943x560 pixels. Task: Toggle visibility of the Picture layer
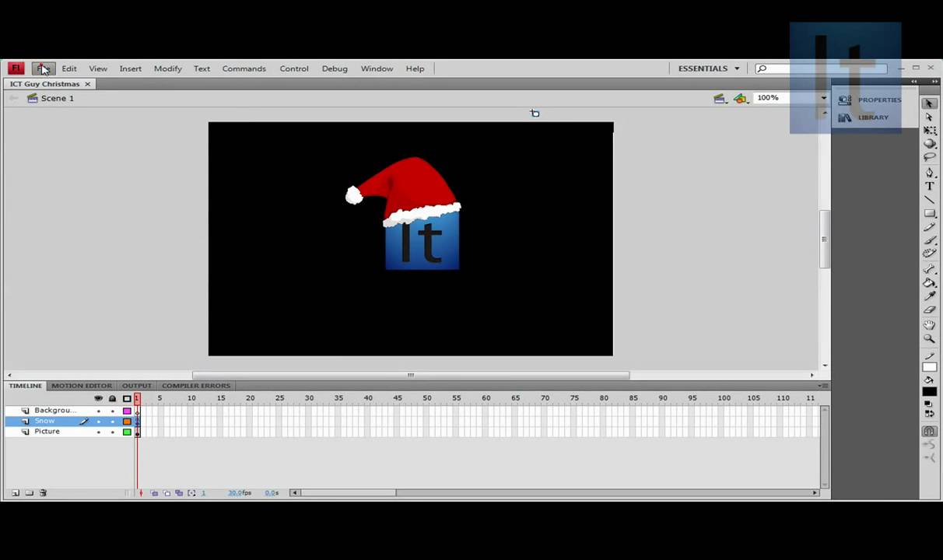coord(98,432)
